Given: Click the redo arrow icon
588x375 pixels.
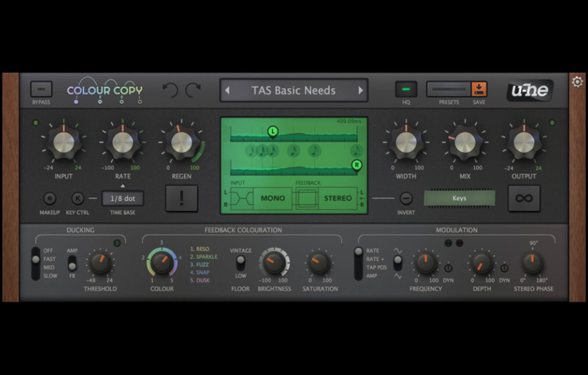Looking at the screenshot, I should point(193,90).
